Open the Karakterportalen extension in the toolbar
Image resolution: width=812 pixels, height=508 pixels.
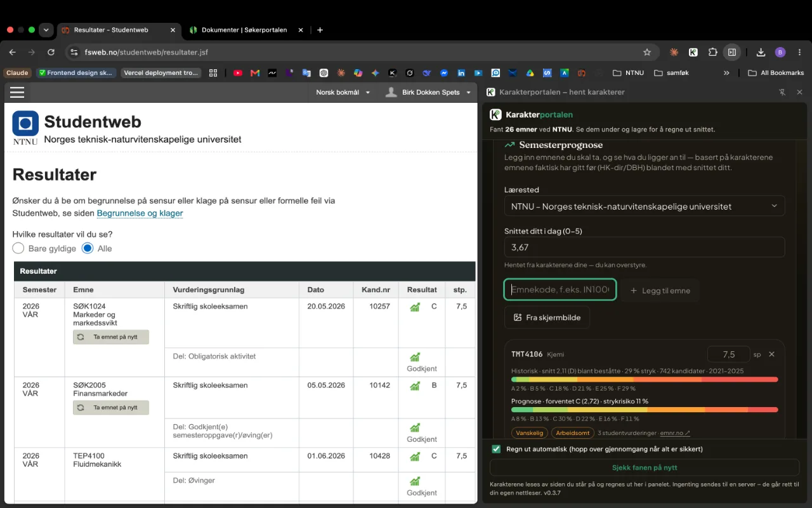click(693, 52)
